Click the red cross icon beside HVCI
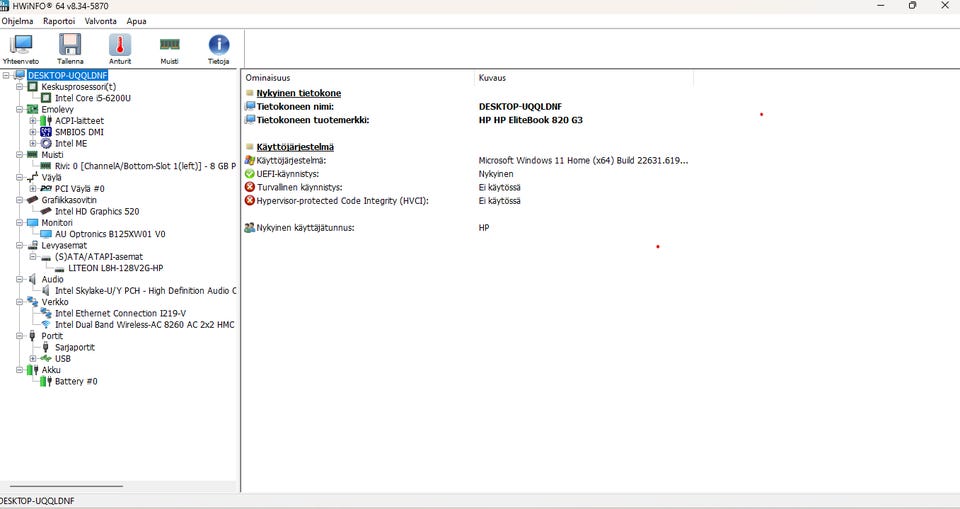The image size is (960, 509). tap(250, 200)
